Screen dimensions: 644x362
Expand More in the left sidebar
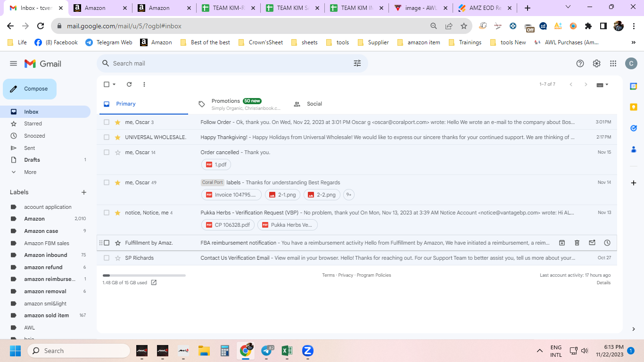(x=30, y=172)
